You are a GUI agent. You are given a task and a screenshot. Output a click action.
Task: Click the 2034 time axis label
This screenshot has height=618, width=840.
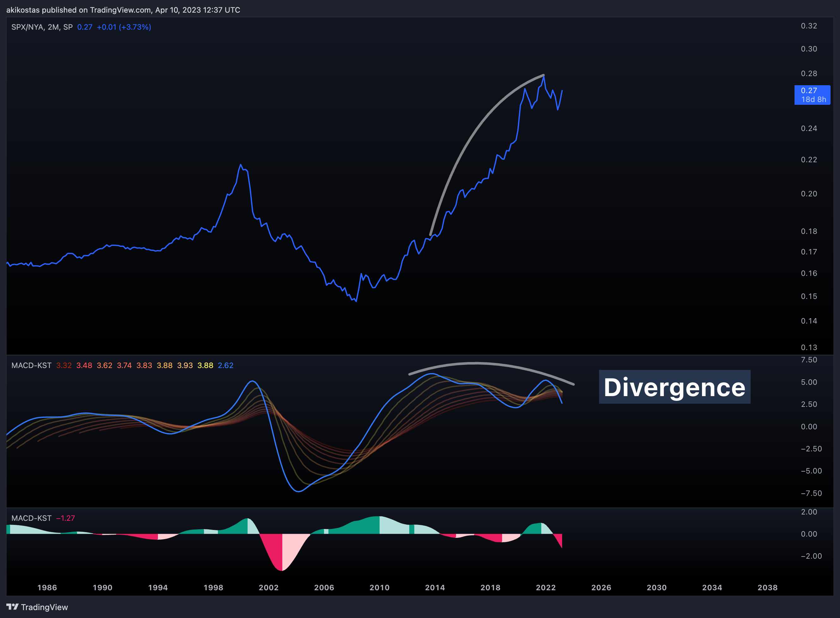[x=712, y=587]
